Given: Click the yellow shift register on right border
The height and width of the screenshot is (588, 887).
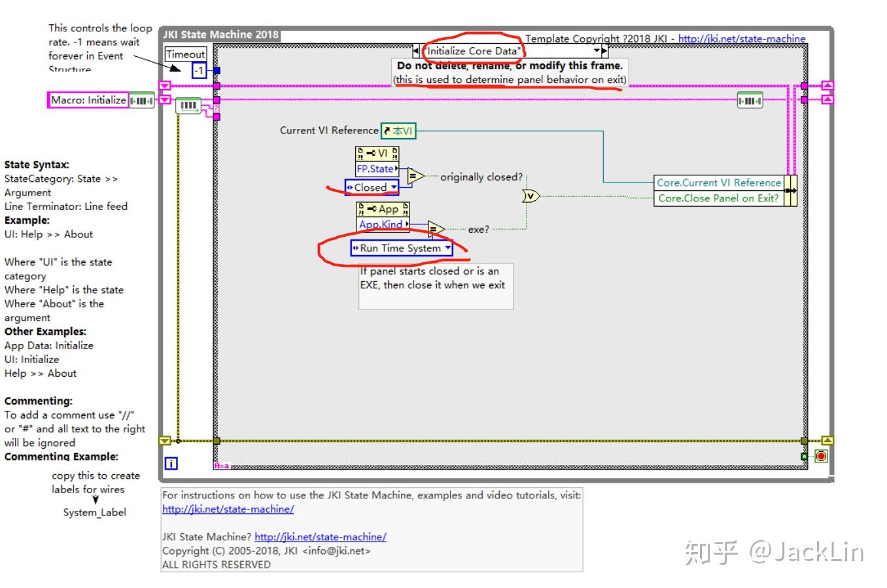Looking at the screenshot, I should coord(827,441).
